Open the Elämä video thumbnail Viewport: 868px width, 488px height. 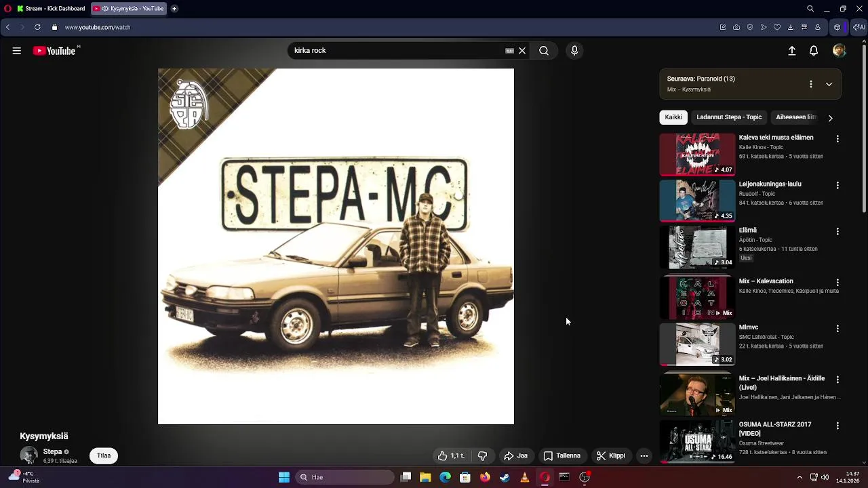pyautogui.click(x=697, y=247)
